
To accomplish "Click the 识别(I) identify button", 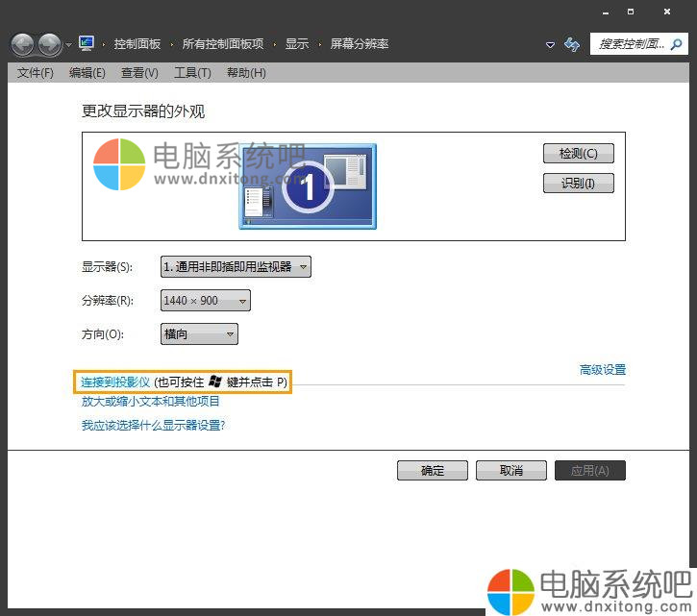I will click(x=579, y=183).
